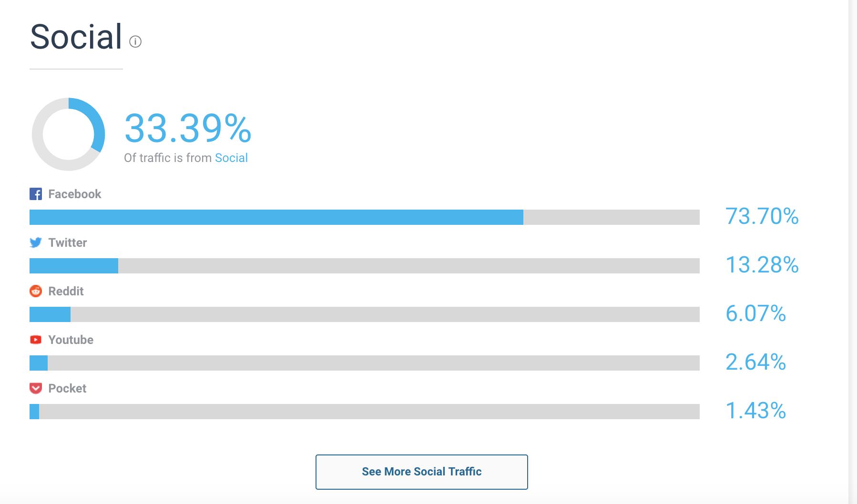Viewport: 857px width, 504px height.
Task: Select the Facebook label text
Action: point(75,194)
